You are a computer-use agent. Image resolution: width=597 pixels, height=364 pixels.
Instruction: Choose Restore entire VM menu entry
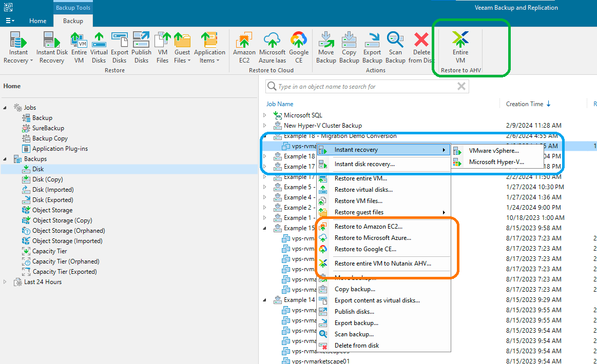pyautogui.click(x=383, y=178)
